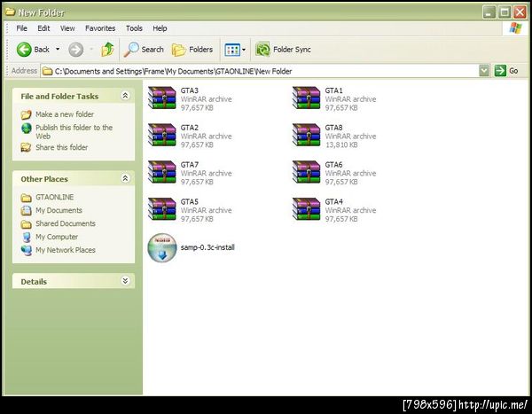This screenshot has width=532, height=414.
Task: Select the GTA1 WinRAR archive icon
Action: [x=307, y=98]
